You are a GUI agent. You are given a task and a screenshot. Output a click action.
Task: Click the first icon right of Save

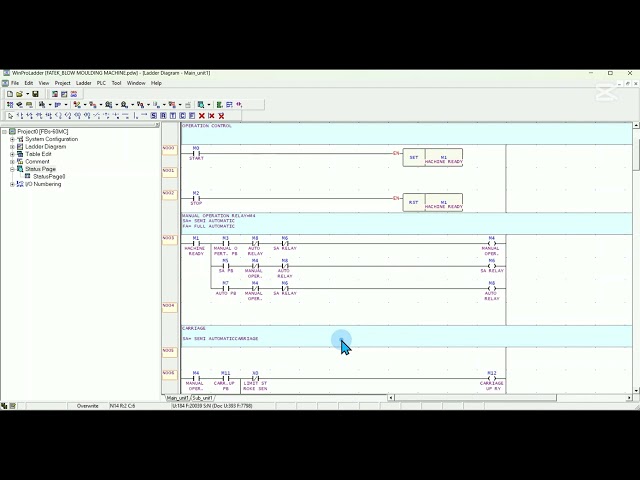pos(55,94)
